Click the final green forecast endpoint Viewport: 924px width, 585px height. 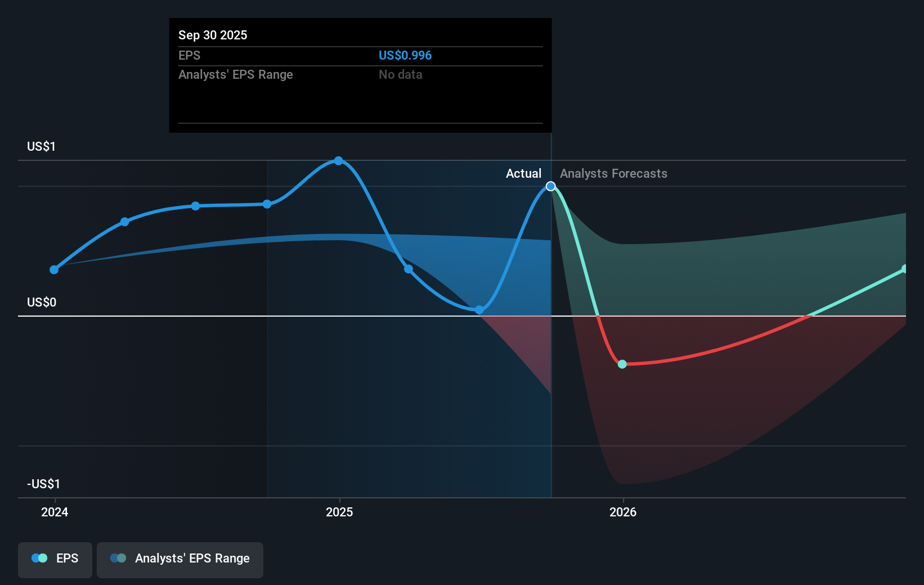pyautogui.click(x=904, y=267)
